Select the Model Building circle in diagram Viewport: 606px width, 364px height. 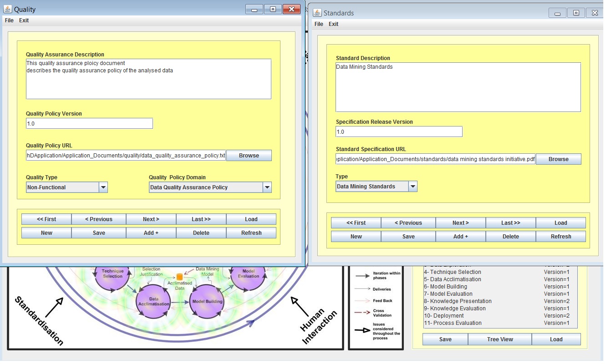207,301
